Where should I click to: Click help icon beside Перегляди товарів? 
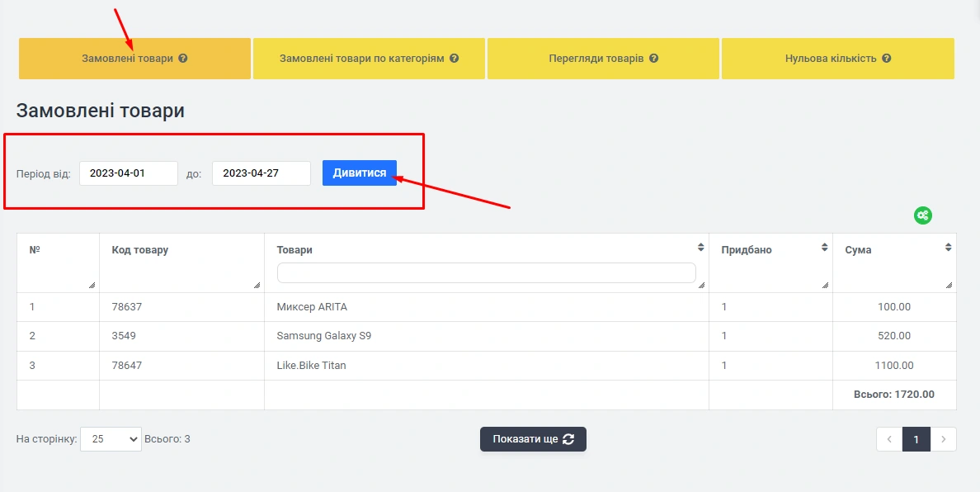pyautogui.click(x=653, y=59)
